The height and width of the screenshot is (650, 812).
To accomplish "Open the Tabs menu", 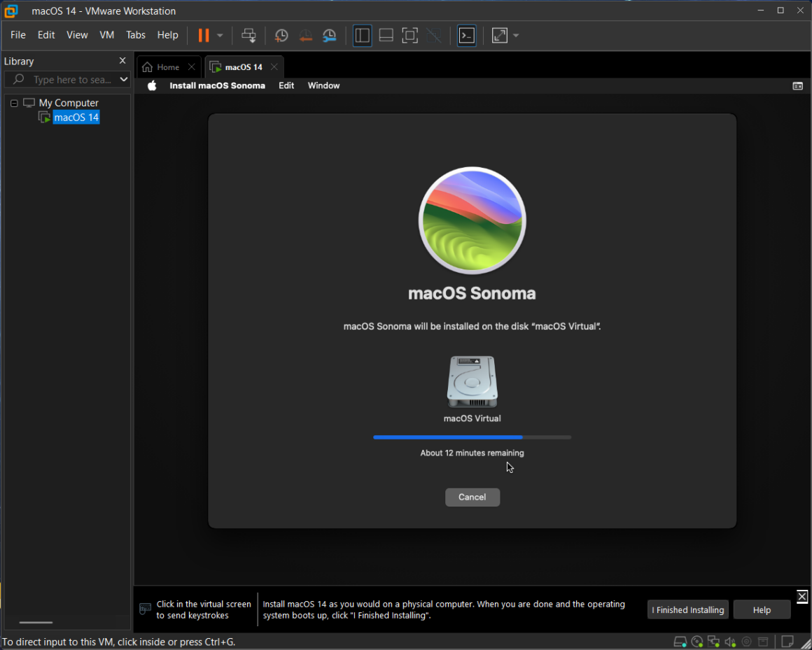I will [136, 35].
